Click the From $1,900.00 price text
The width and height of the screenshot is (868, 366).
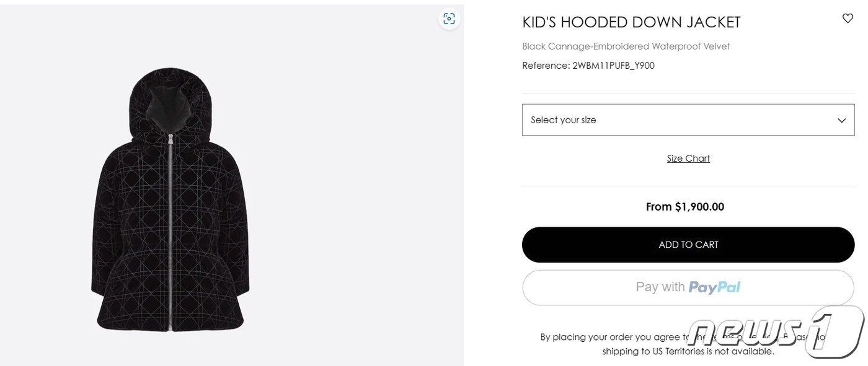tap(685, 207)
